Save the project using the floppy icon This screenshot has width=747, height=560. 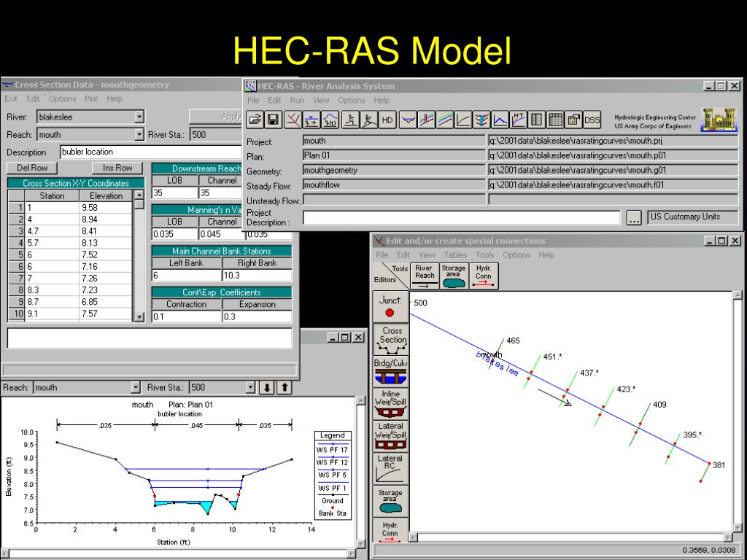tap(273, 120)
